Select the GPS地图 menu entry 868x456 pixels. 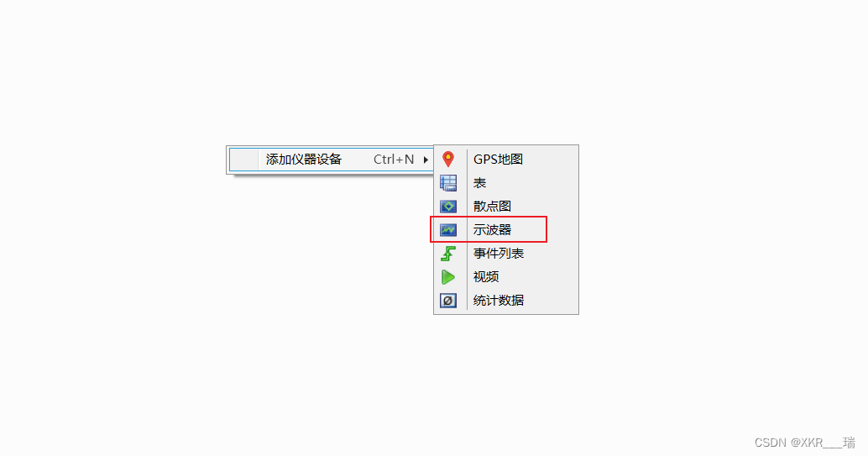pos(506,159)
